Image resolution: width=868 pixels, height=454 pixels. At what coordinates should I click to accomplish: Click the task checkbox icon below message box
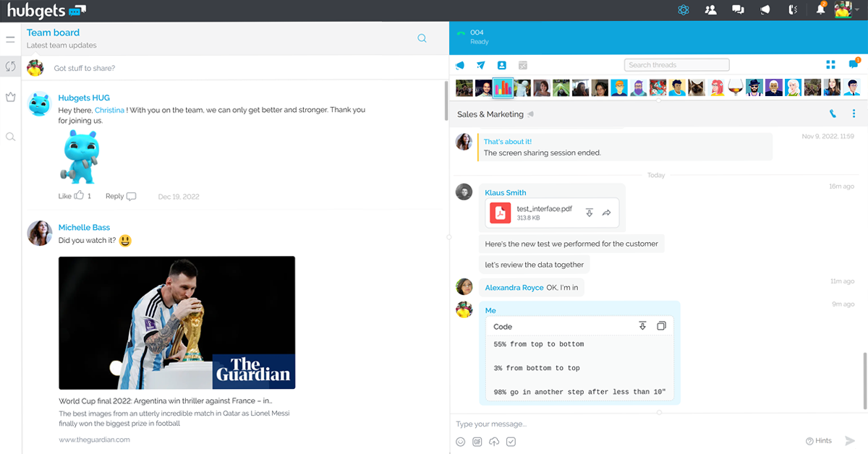[511, 442]
